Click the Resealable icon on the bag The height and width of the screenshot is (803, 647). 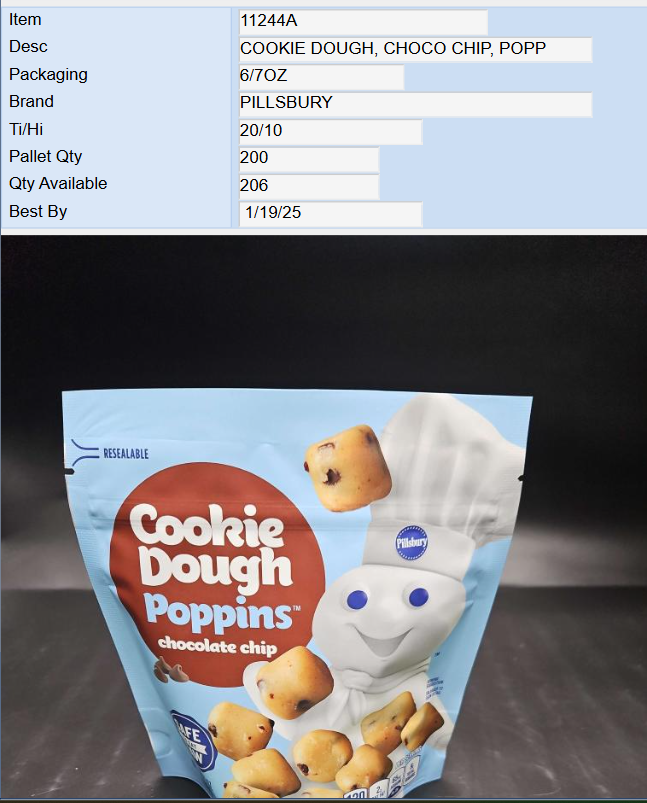(x=110, y=453)
